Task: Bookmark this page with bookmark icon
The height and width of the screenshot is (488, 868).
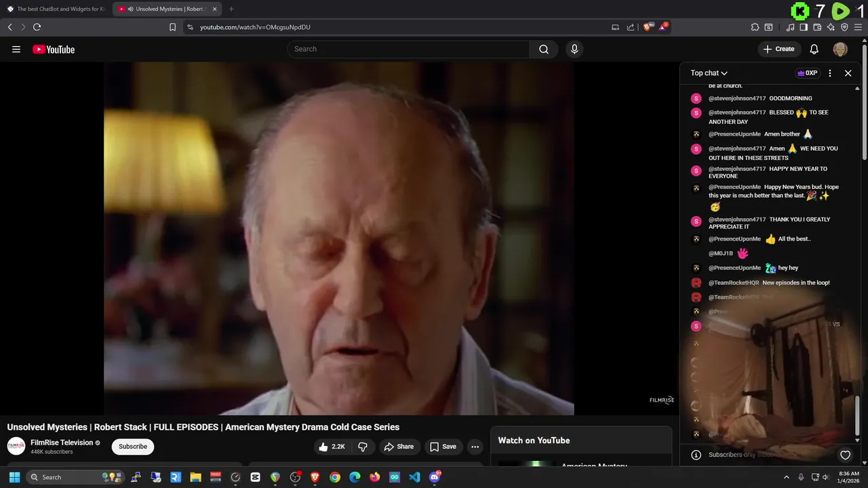Action: pyautogui.click(x=172, y=27)
